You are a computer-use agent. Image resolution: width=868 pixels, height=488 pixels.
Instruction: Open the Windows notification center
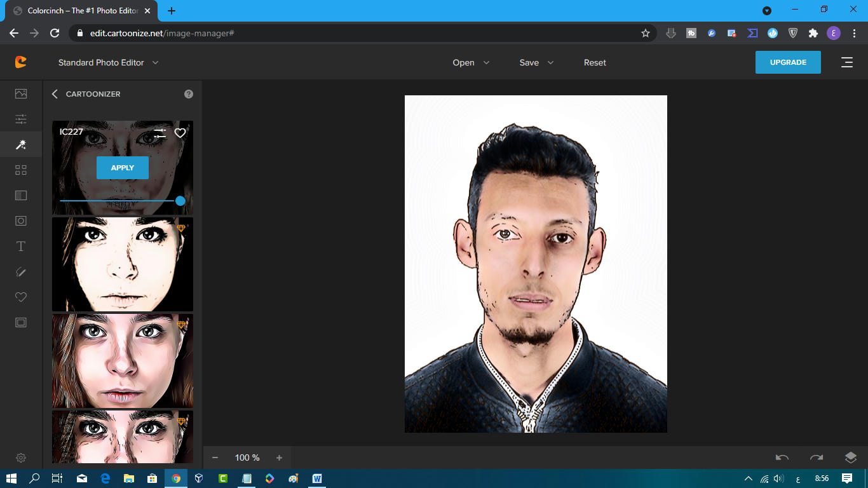847,478
